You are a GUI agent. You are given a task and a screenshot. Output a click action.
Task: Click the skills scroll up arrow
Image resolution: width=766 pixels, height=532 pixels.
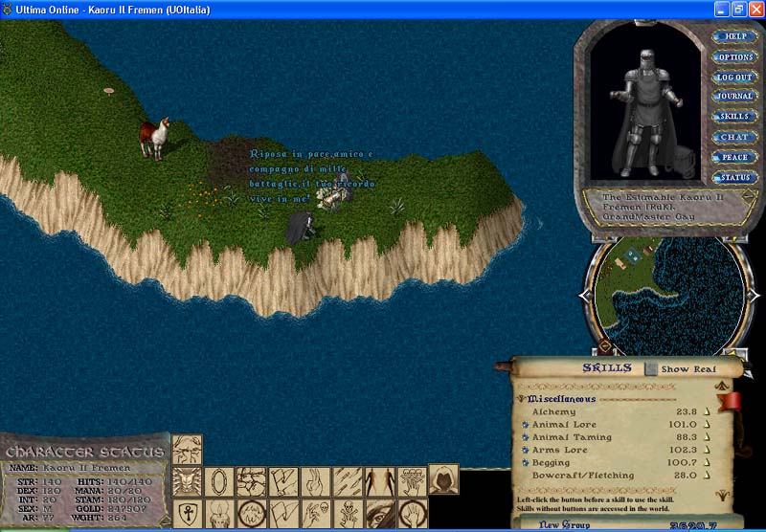coord(723,386)
